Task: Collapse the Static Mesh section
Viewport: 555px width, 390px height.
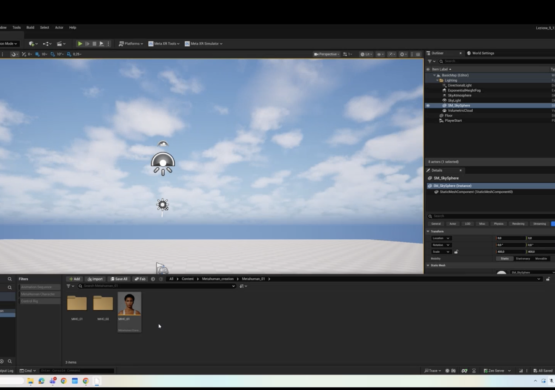Action: (428, 265)
